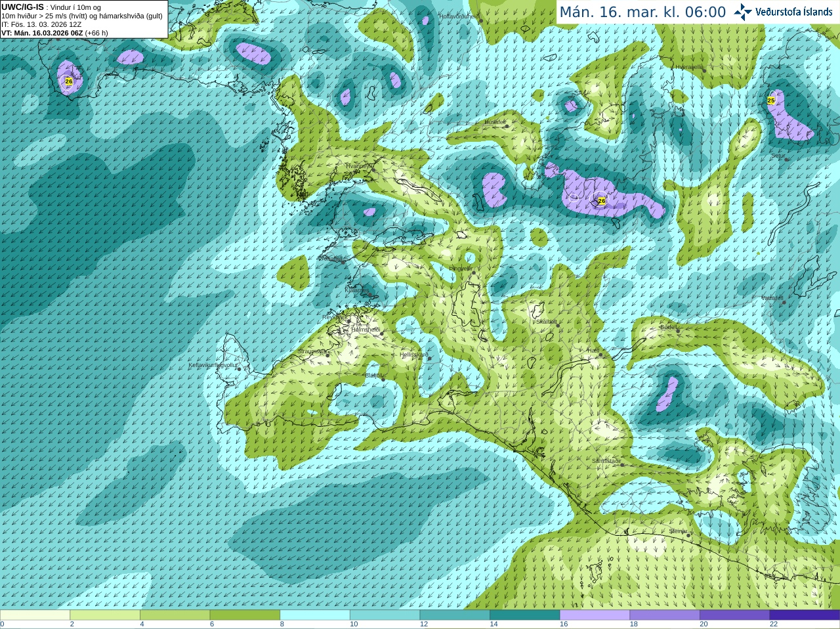Click the 'IT: Fös. 13. 03. 2026 12Z' line
This screenshot has width=840, height=629.
pos(41,24)
